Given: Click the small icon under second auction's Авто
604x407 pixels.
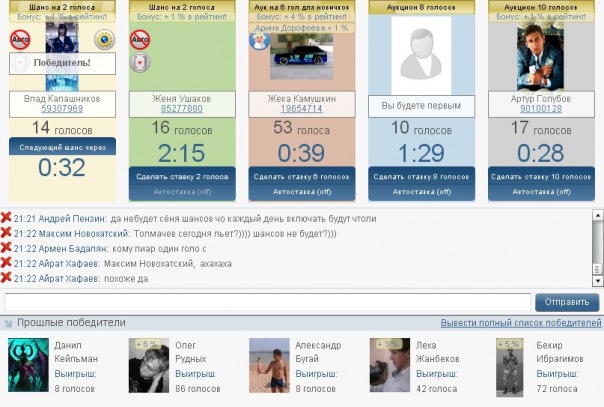Looking at the screenshot, I should click(141, 62).
